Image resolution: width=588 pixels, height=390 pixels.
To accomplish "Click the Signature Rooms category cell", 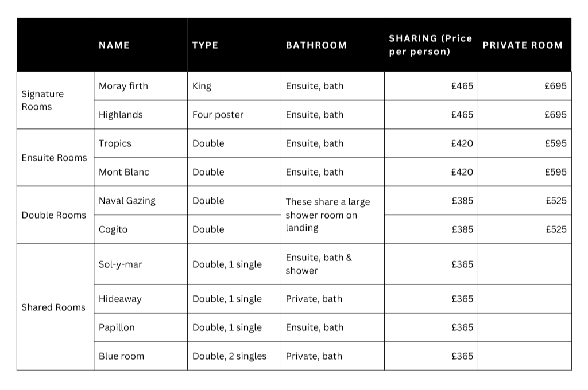I will click(x=42, y=100).
